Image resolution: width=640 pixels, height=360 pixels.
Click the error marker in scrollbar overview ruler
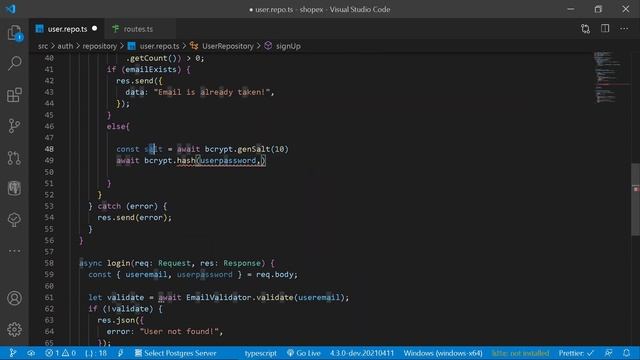pos(636,189)
